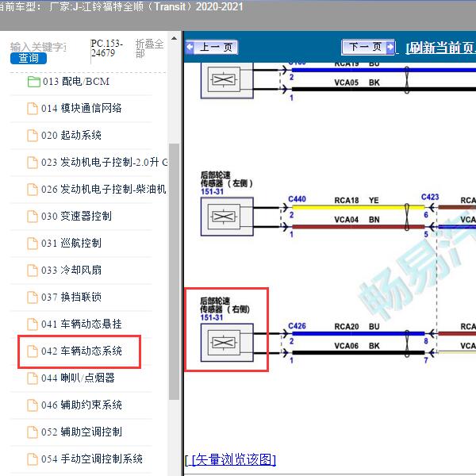Click 后部轮速传感器(左侧) label
The image size is (476, 476).
(226, 179)
